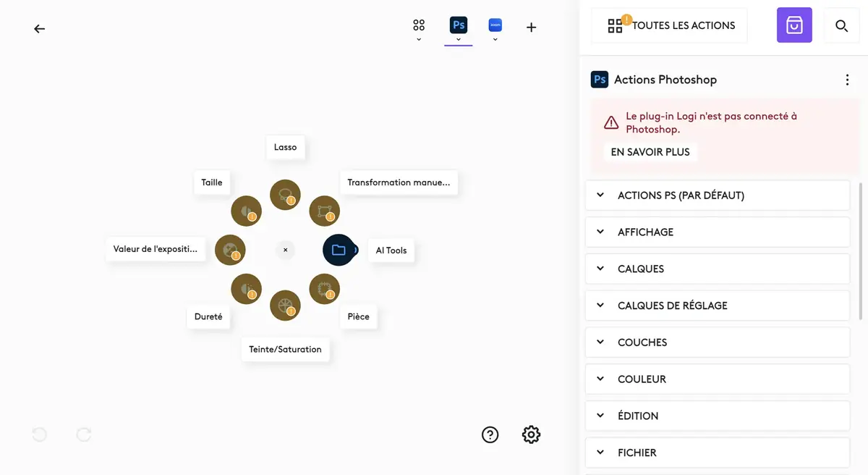Click the Transformation manuelle ring slot
Screen dimensions: 868x475
coord(324,211)
